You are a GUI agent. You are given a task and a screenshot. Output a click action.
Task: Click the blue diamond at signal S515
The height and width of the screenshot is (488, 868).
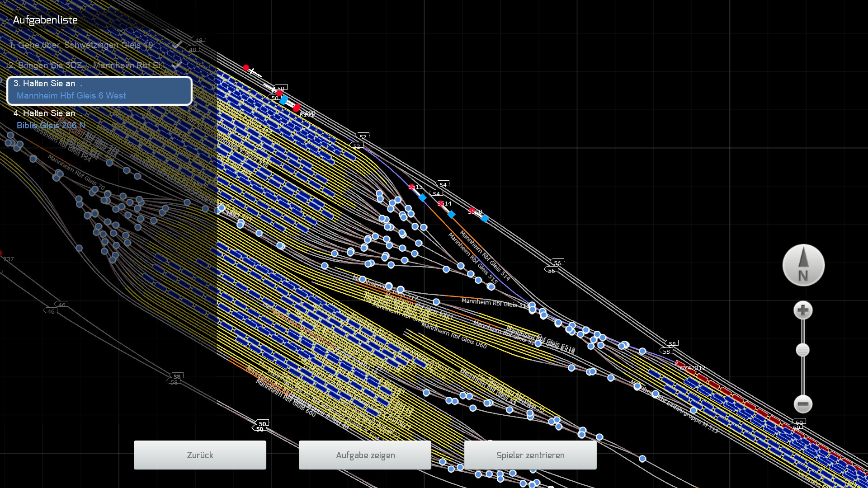[x=422, y=197]
